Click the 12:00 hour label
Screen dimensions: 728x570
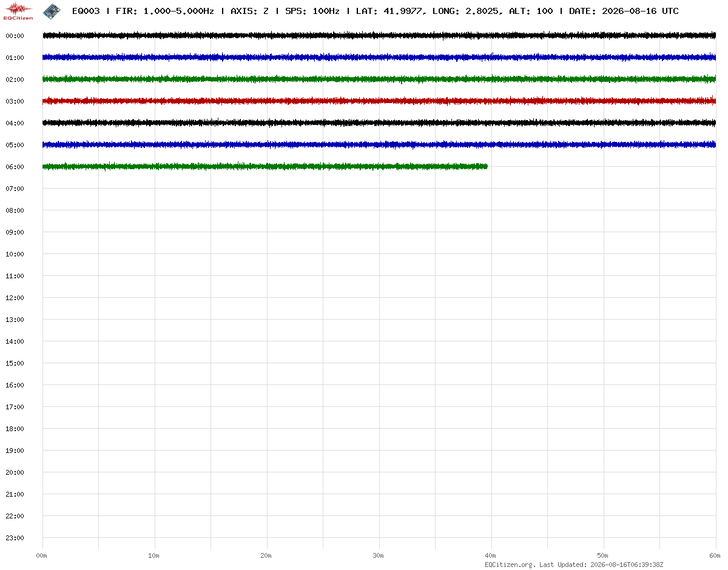click(x=15, y=298)
